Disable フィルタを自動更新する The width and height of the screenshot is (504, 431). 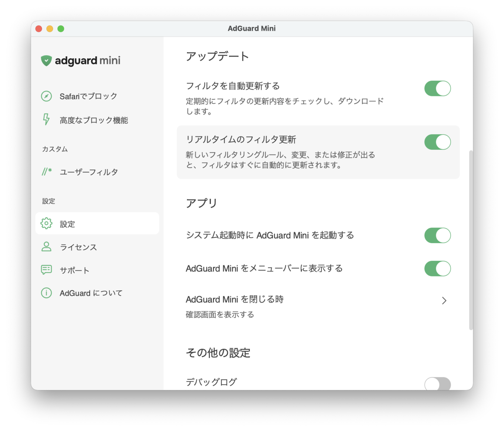[438, 88]
